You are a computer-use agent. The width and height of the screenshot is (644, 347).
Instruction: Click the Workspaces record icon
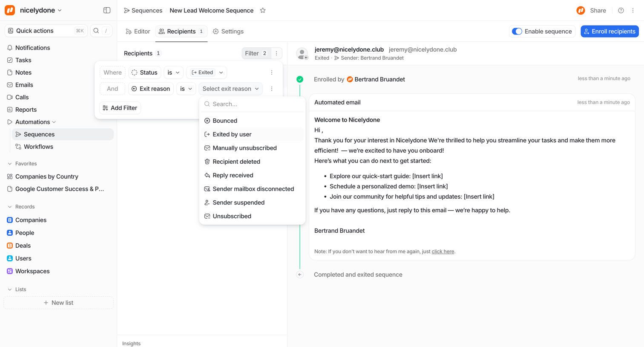point(10,271)
